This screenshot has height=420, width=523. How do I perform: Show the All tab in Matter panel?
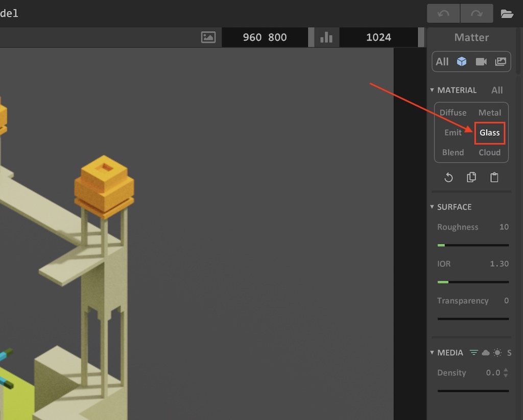point(442,62)
